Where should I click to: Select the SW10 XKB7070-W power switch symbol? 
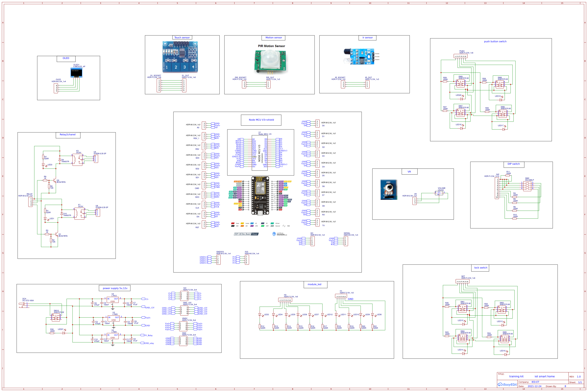coord(56,318)
